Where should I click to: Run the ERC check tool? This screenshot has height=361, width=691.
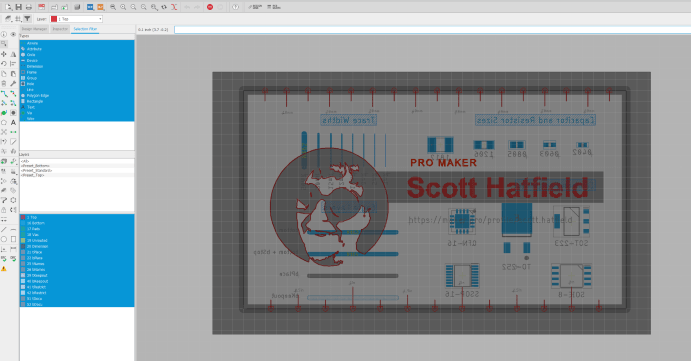pos(4,259)
